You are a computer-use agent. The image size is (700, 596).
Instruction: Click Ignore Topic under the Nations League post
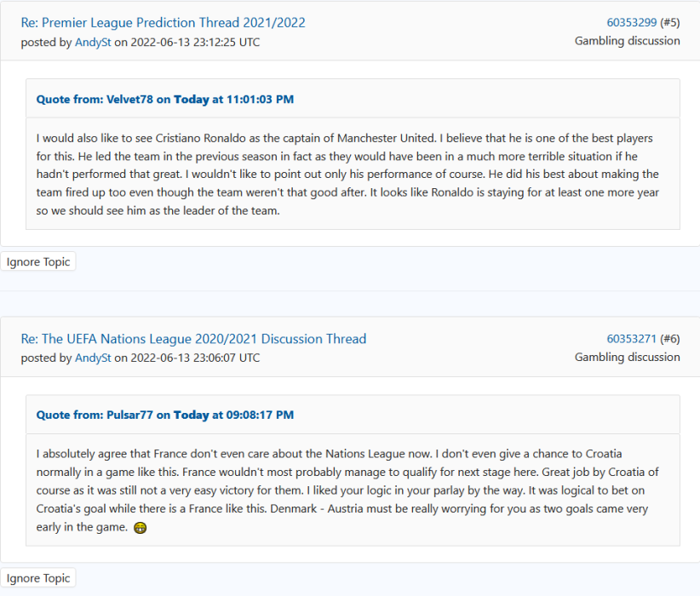(38, 578)
